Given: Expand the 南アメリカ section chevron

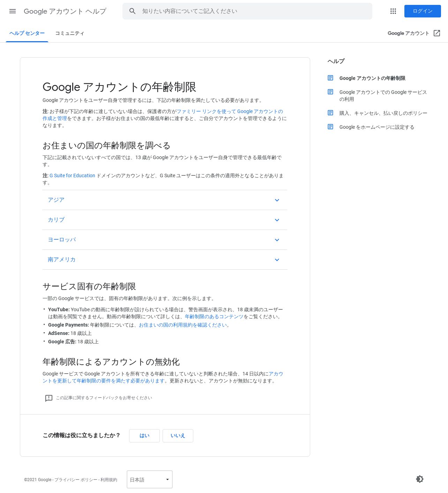Looking at the screenshot, I should click(x=277, y=260).
